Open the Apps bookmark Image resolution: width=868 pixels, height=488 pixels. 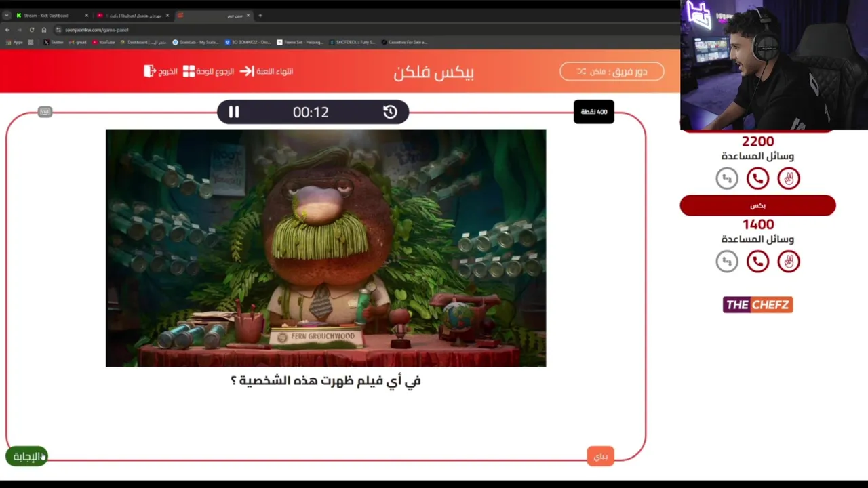pos(14,42)
